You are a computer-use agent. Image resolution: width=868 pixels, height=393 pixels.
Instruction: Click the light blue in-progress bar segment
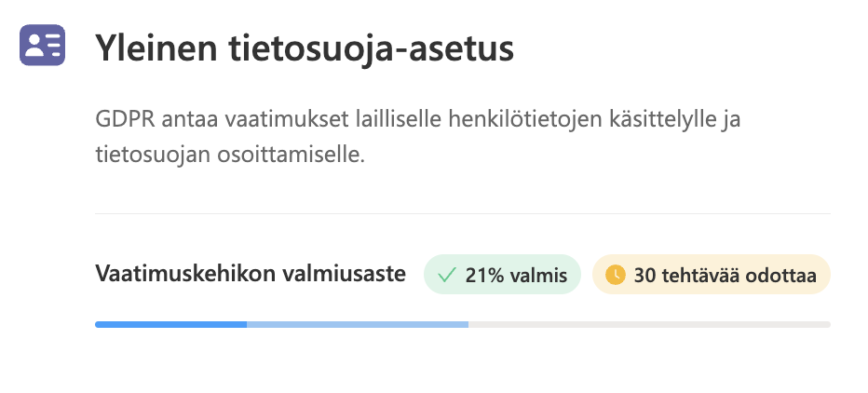click(x=358, y=324)
